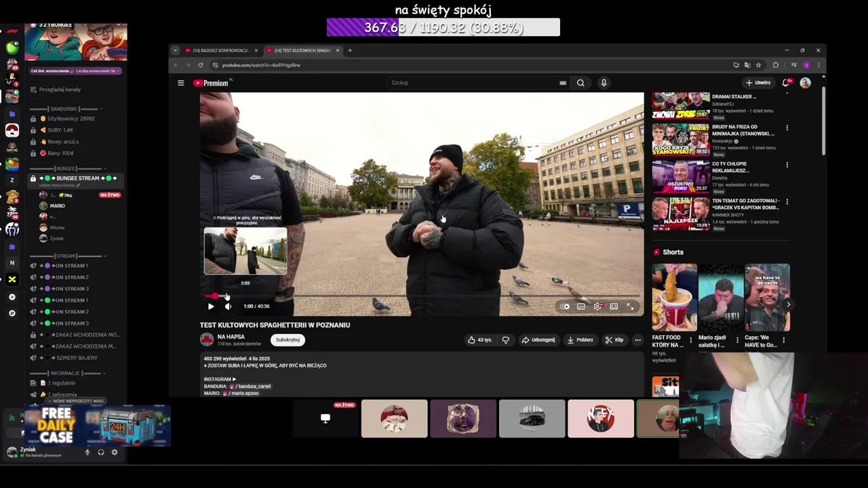Open the YouTube hamburger guide menu
Viewport: 868px width, 488px height.
click(x=180, y=83)
